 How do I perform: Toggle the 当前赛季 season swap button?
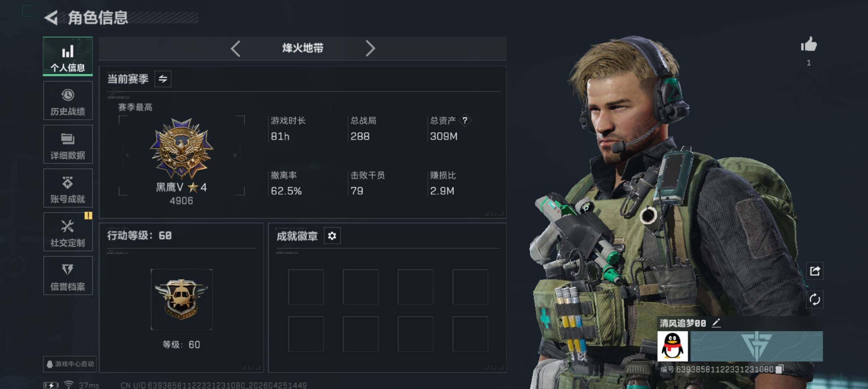pos(163,79)
